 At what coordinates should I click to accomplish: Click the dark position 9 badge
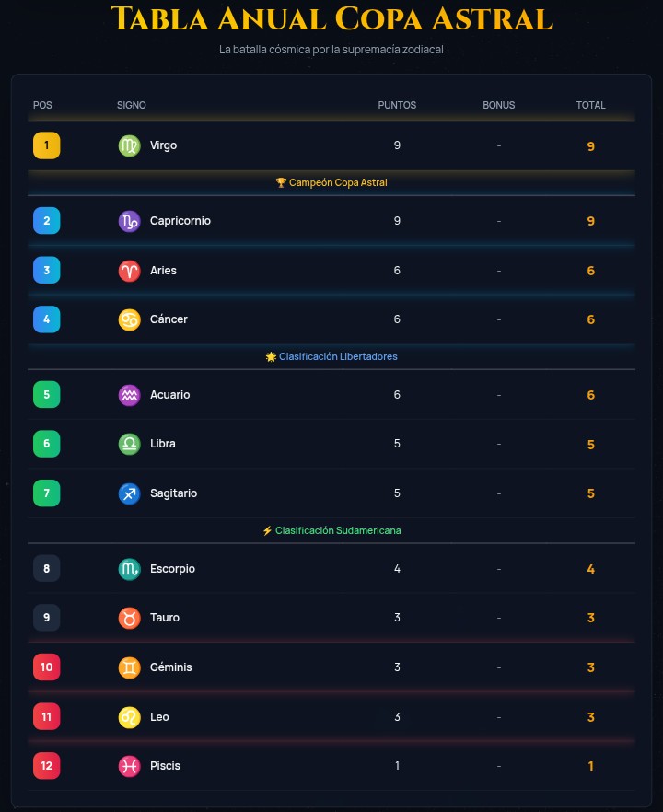[47, 618]
